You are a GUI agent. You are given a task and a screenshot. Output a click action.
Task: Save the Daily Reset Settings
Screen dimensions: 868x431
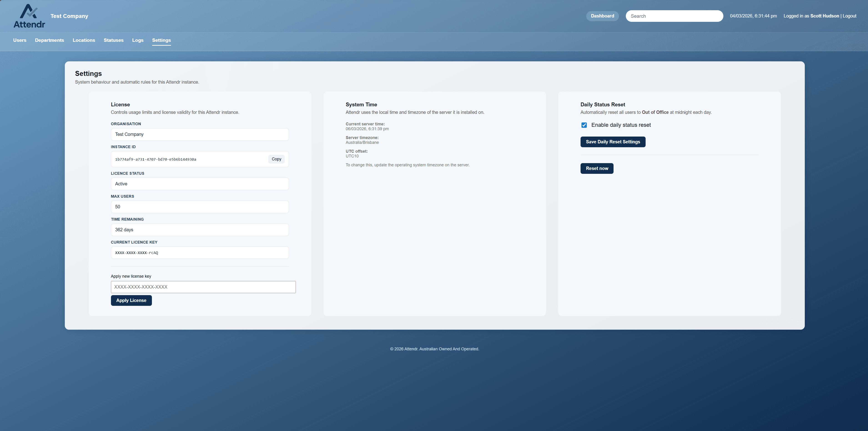tap(613, 142)
